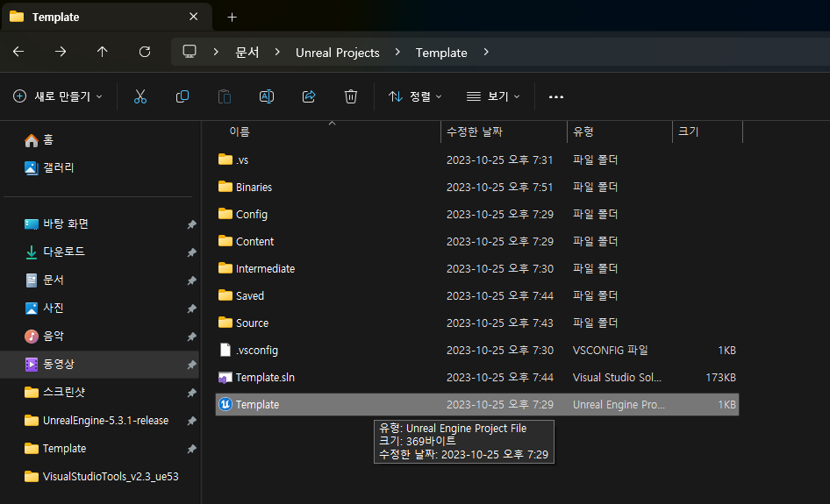Click the folder icon beside Source
Viewport: 830px width, 504px height.
[225, 323]
